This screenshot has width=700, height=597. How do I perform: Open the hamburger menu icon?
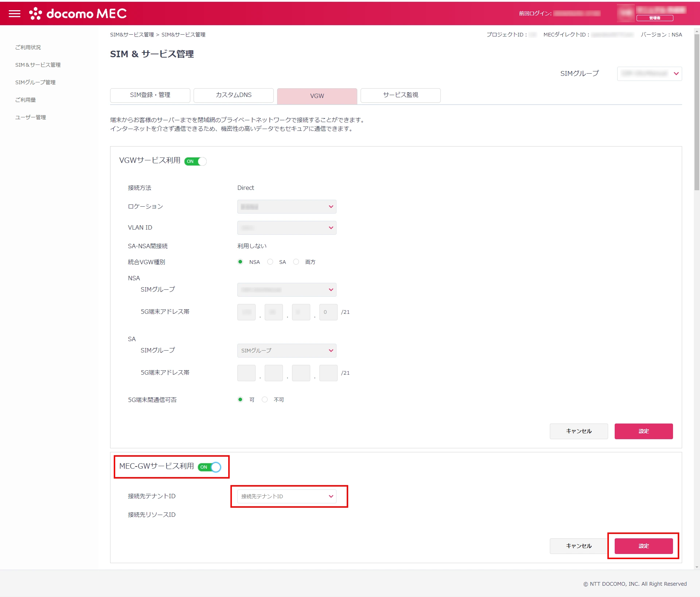tap(15, 13)
